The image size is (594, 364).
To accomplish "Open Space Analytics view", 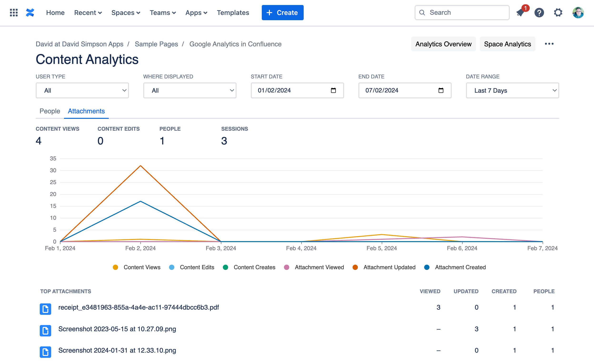I will pos(508,44).
